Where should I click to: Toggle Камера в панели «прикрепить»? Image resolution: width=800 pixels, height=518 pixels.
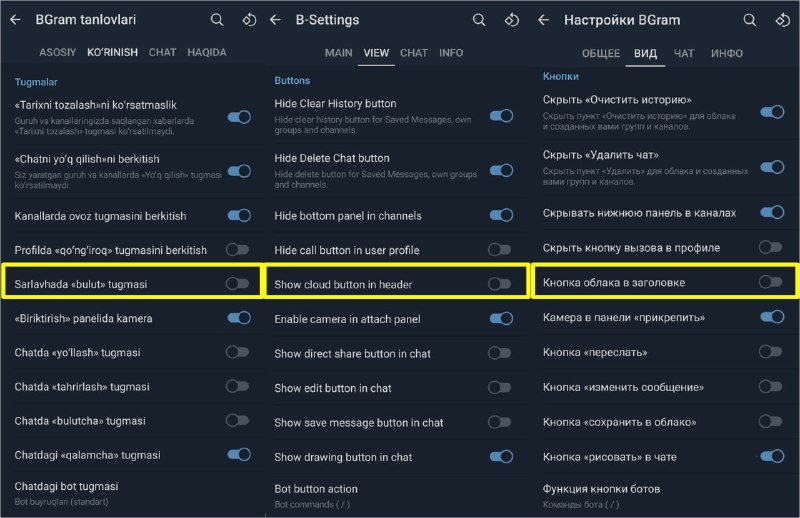772,317
